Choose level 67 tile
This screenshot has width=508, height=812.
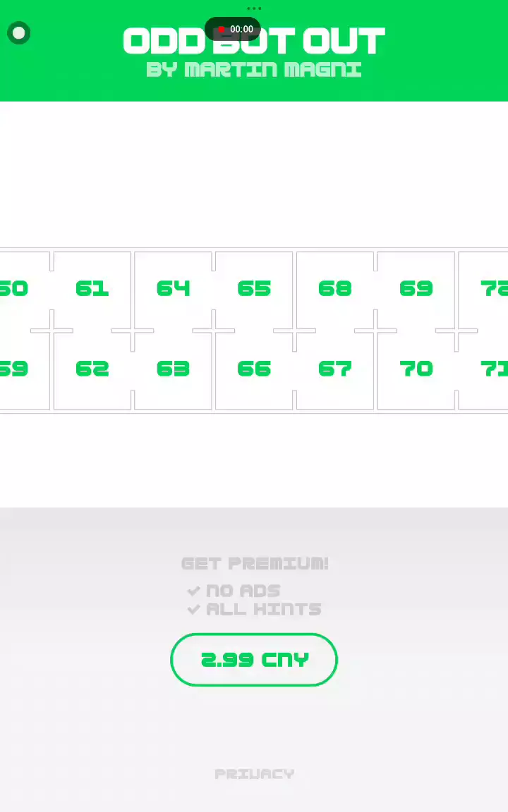(x=335, y=369)
